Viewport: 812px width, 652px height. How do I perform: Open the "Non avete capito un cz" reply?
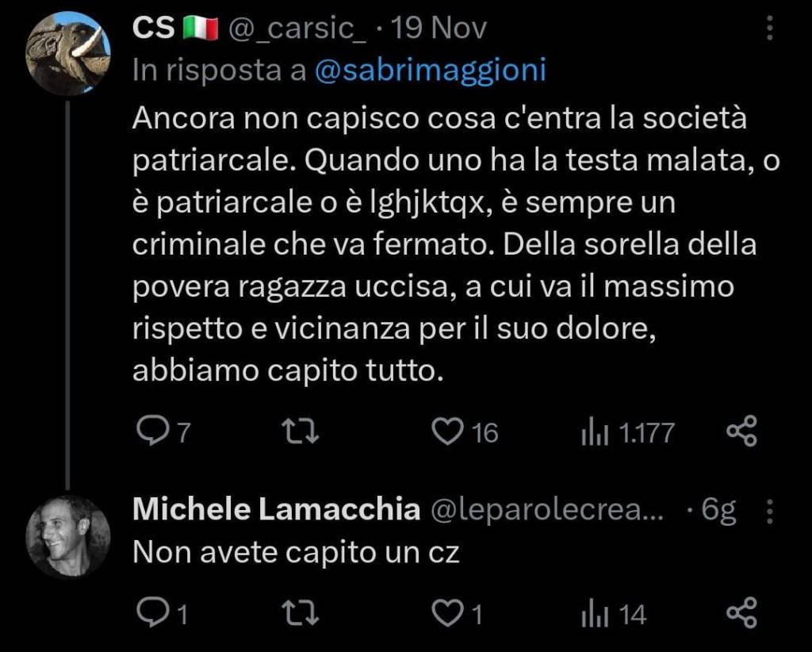pyautogui.click(x=296, y=551)
